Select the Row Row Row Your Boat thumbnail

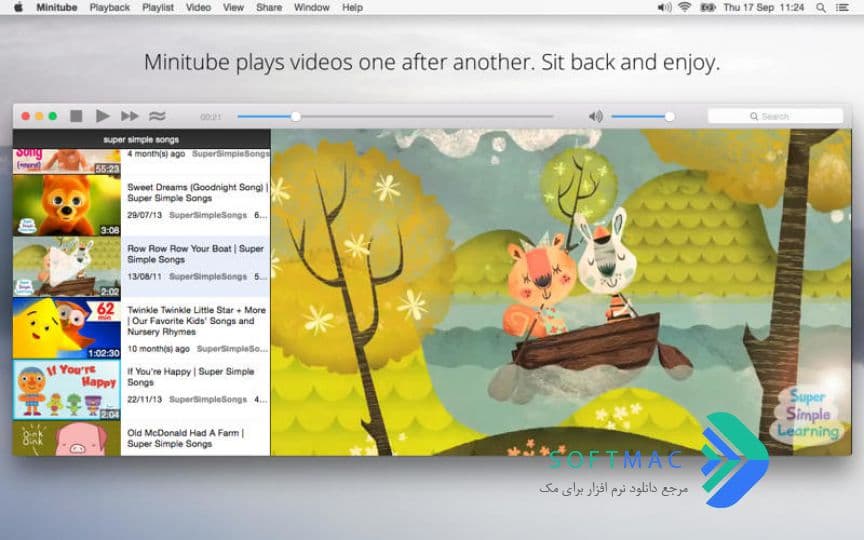(x=67, y=267)
